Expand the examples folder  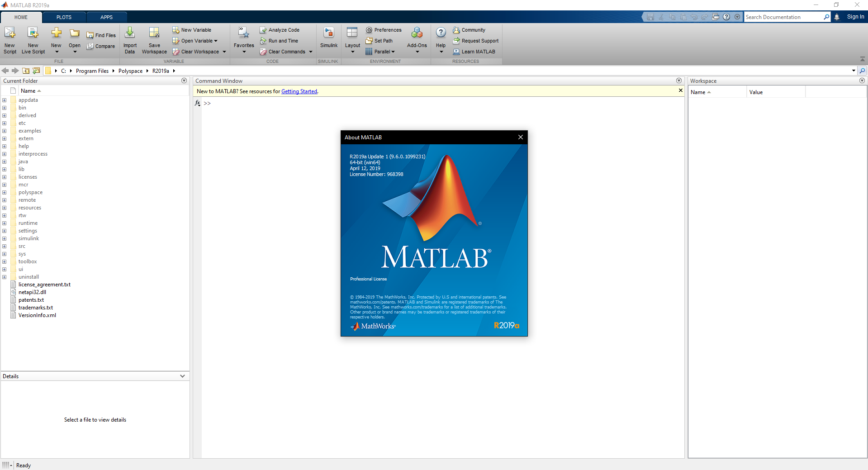pyautogui.click(x=4, y=131)
